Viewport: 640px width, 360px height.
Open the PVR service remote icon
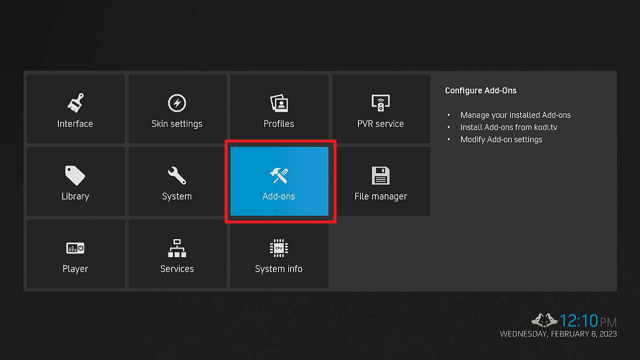tap(380, 103)
